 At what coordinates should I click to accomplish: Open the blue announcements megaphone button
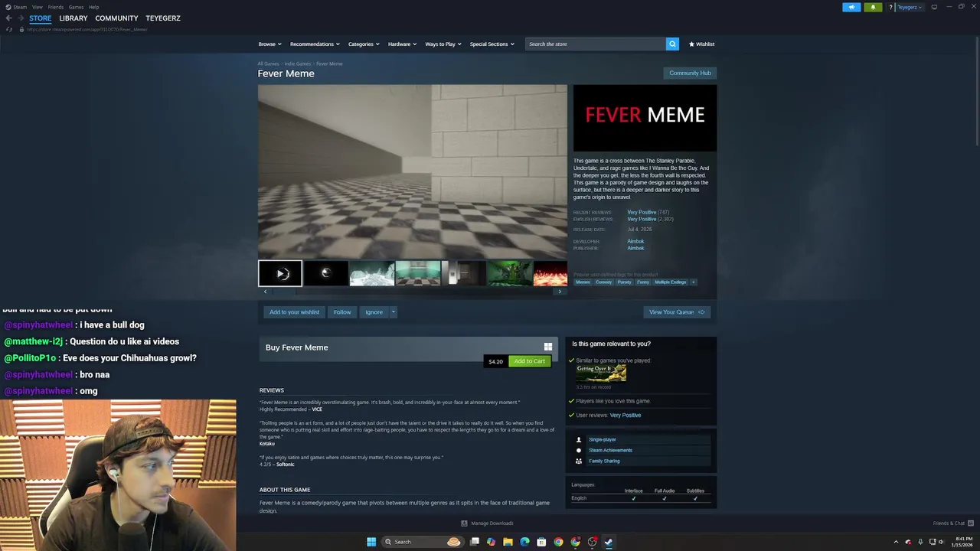pyautogui.click(x=851, y=7)
